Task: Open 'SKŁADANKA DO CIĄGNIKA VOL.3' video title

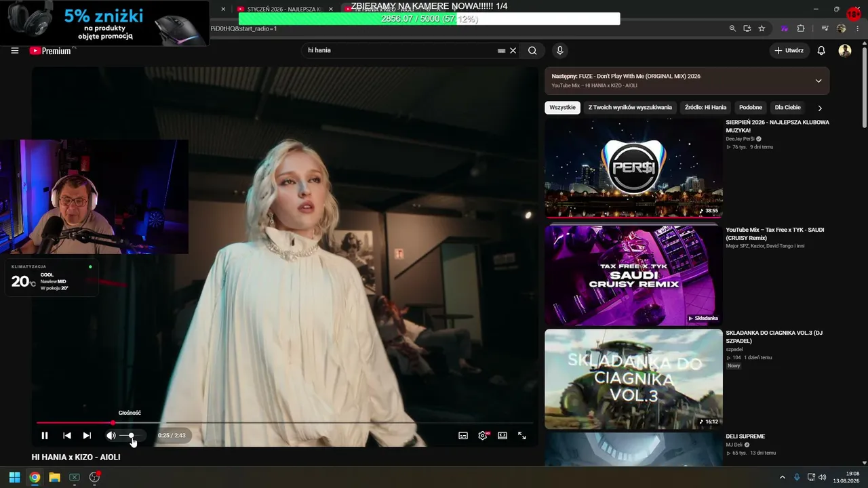Action: [x=774, y=337]
